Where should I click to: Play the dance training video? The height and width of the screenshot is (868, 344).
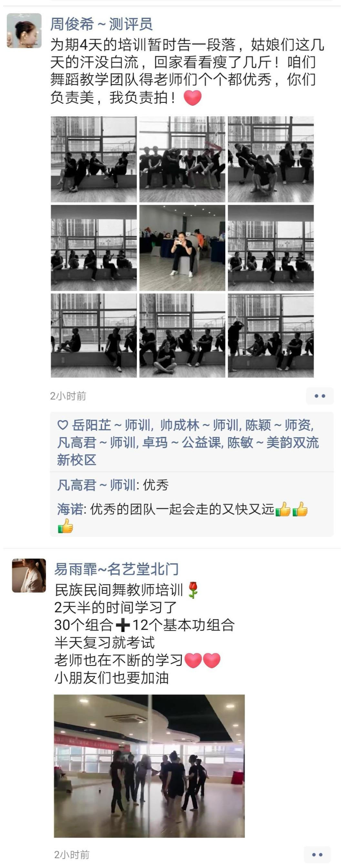pos(149,766)
